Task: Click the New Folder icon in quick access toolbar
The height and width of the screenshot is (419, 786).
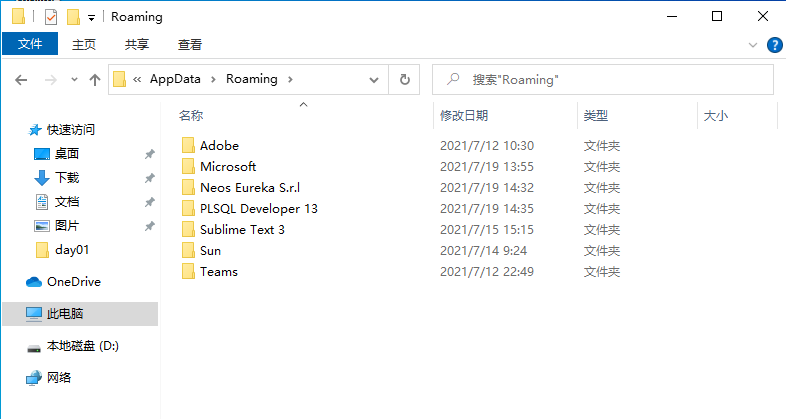Action: pos(73,17)
